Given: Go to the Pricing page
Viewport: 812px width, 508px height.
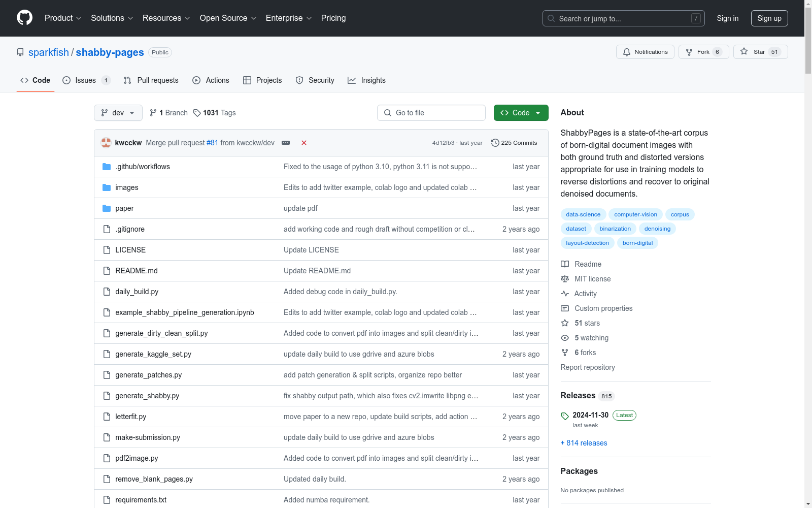Looking at the screenshot, I should [333, 18].
